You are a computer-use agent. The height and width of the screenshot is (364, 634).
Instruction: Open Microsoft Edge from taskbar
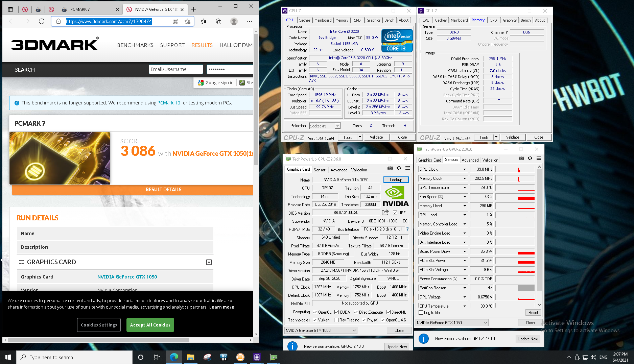click(x=174, y=357)
